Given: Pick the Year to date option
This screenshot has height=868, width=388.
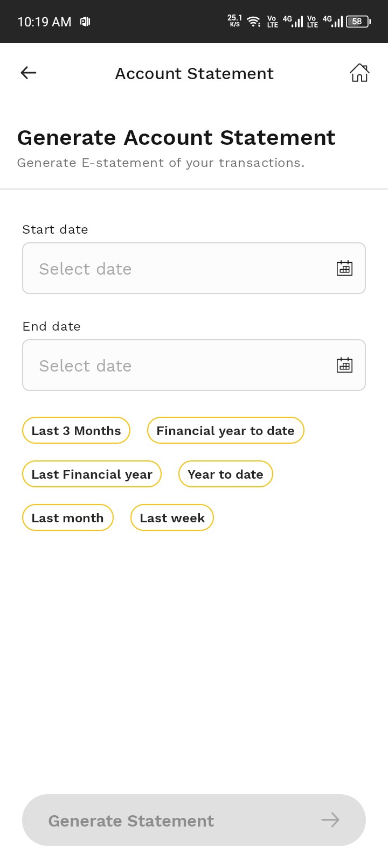Looking at the screenshot, I should point(225,474).
